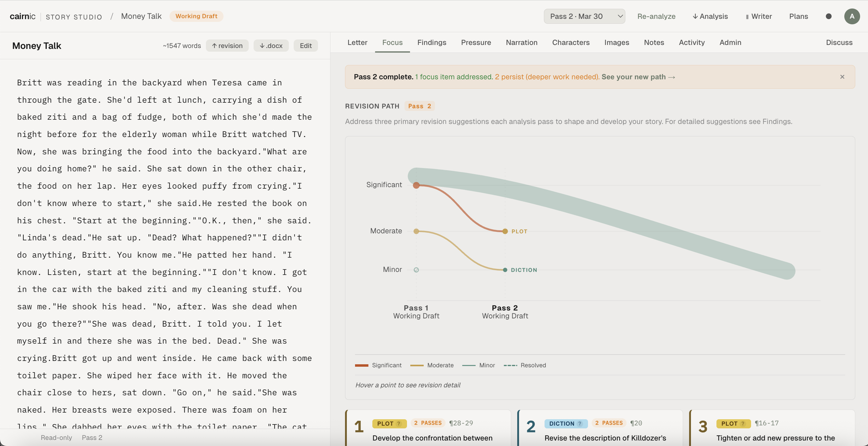Upload a new revision
Viewport: 868px width, 446px height.
227,46
